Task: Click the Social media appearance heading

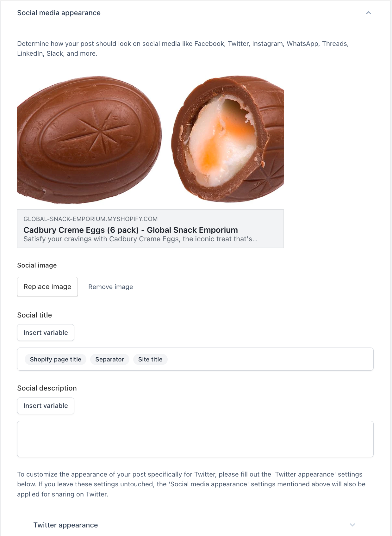Action: [59, 13]
